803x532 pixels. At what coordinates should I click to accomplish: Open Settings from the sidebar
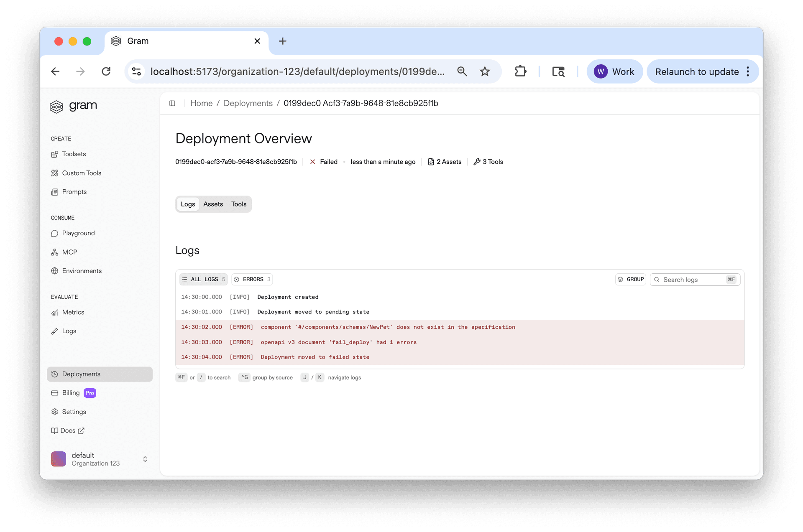tap(74, 411)
